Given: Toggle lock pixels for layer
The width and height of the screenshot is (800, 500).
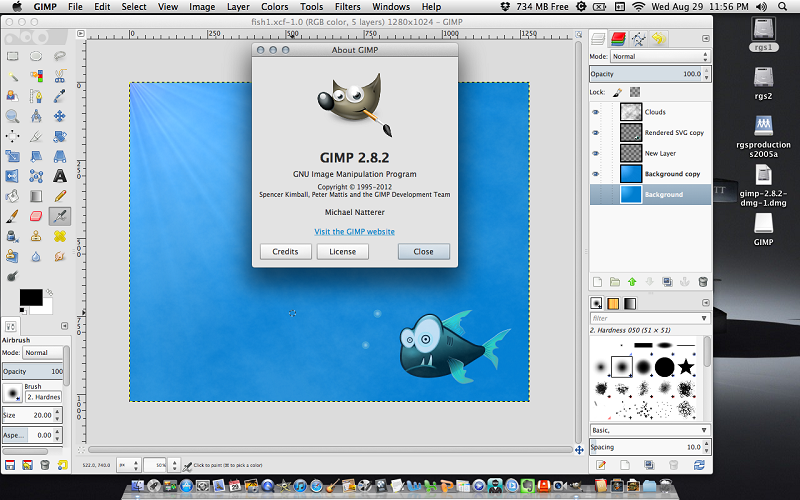Looking at the screenshot, I should (x=617, y=92).
